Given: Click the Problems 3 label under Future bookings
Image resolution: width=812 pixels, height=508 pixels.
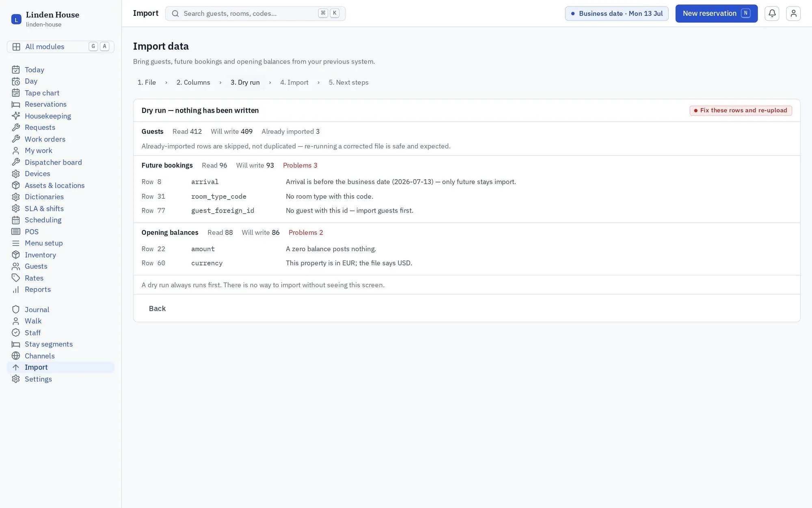Looking at the screenshot, I should pyautogui.click(x=300, y=165).
